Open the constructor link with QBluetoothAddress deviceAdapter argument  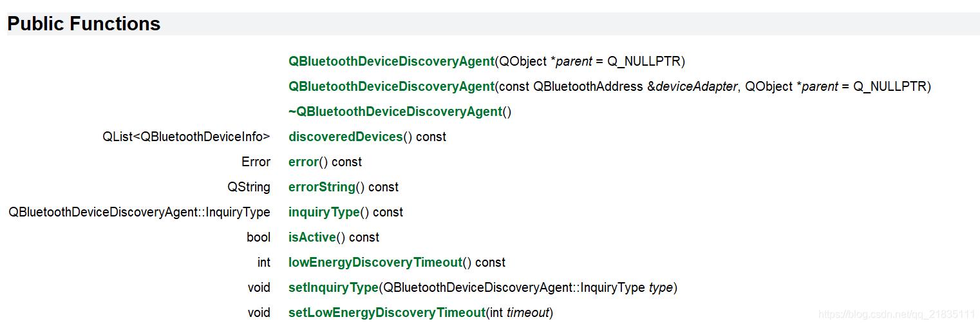pyautogui.click(x=391, y=86)
